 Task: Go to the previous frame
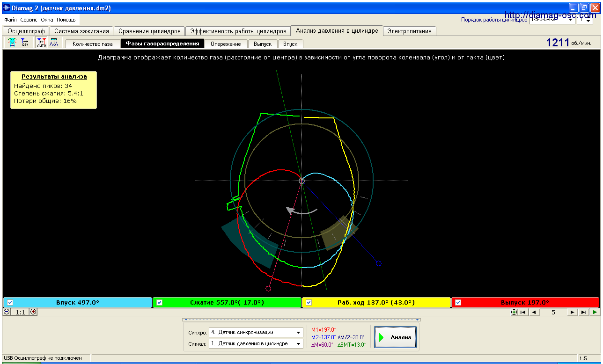[534, 312]
